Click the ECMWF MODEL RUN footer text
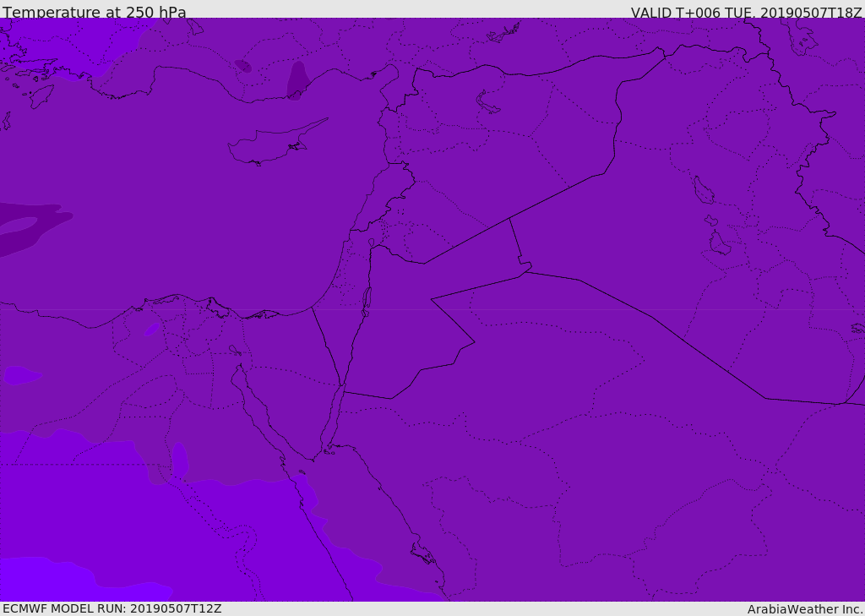The image size is (865, 616). (112, 608)
